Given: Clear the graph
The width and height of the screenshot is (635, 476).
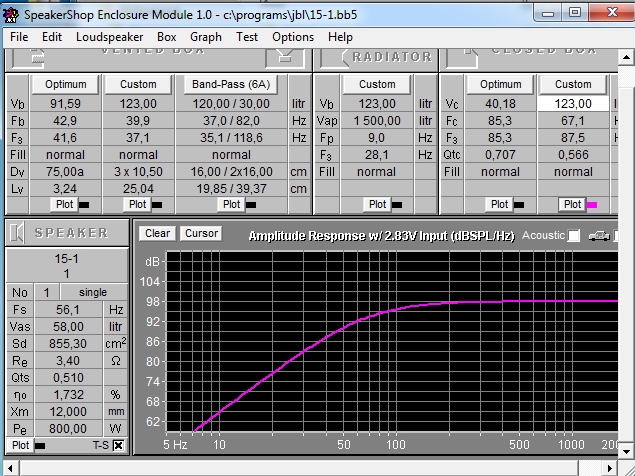Looking at the screenshot, I should click(x=158, y=233).
